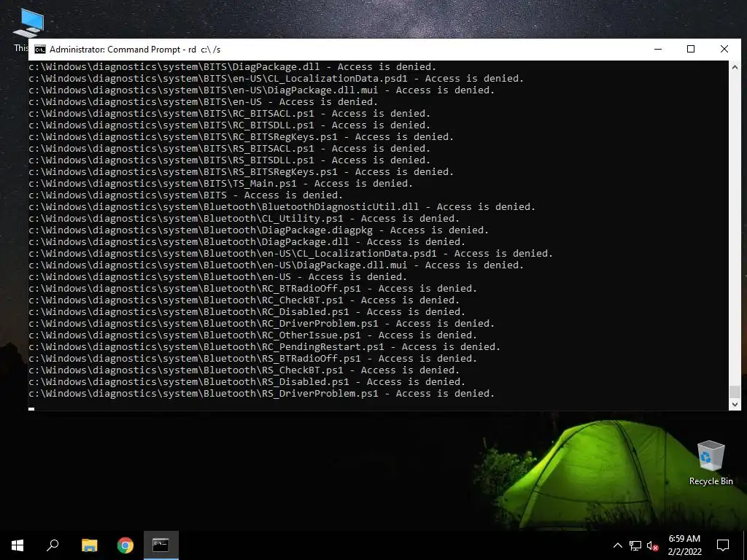Click the Command Prompt title text
Viewport: 747px width, 560px height.
click(135, 50)
